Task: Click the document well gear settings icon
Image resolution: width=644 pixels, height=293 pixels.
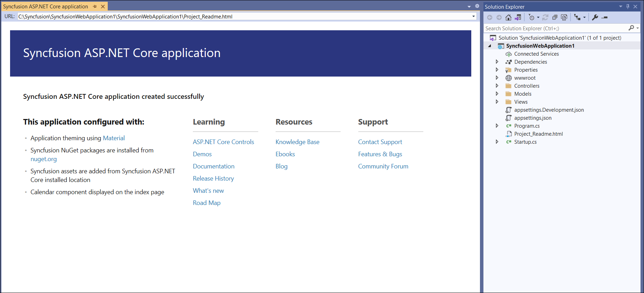Action: pyautogui.click(x=477, y=6)
